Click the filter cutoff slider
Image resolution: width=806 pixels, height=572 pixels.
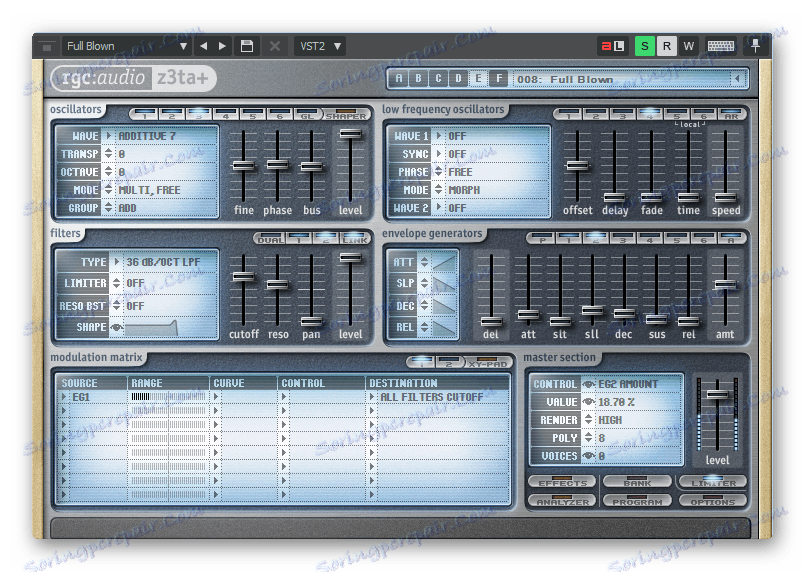[243, 277]
